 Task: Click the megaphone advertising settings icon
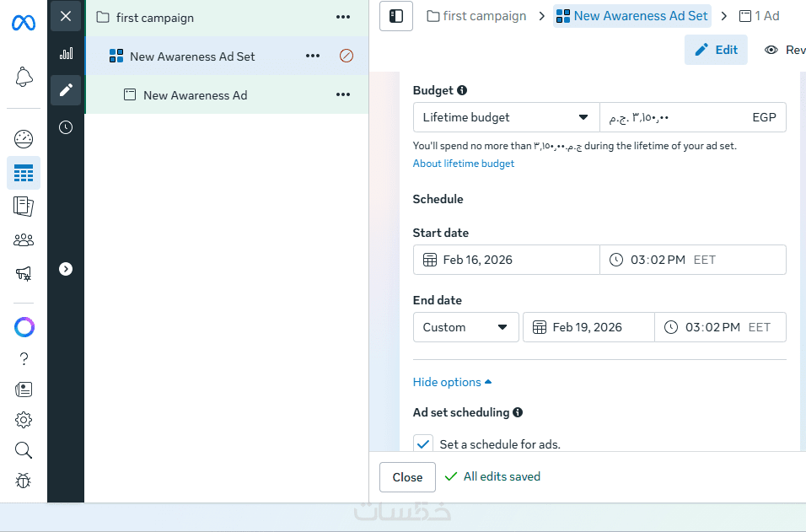click(x=24, y=273)
